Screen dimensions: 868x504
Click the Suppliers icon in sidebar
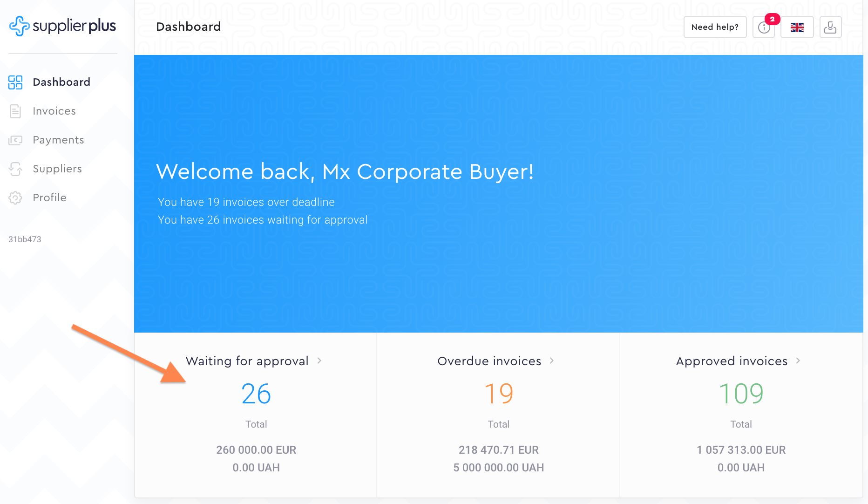pos(15,169)
